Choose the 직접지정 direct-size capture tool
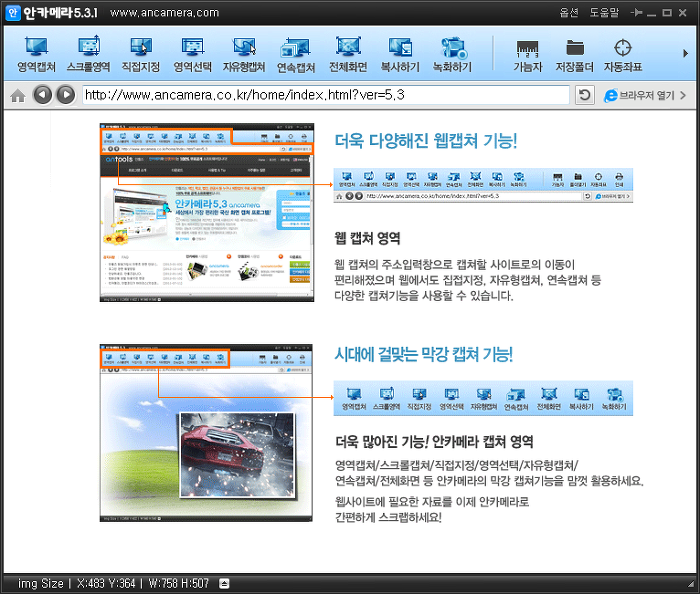Image resolution: width=700 pixels, height=594 pixels. tap(141, 54)
